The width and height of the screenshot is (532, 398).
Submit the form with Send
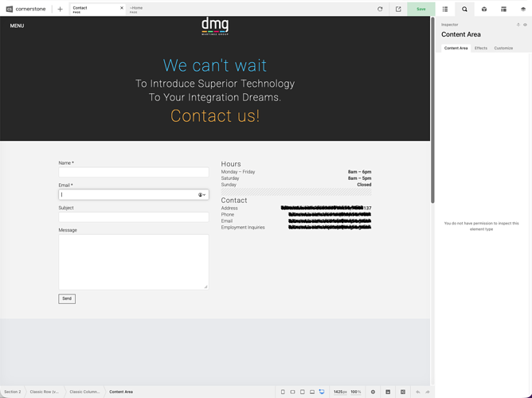click(67, 298)
